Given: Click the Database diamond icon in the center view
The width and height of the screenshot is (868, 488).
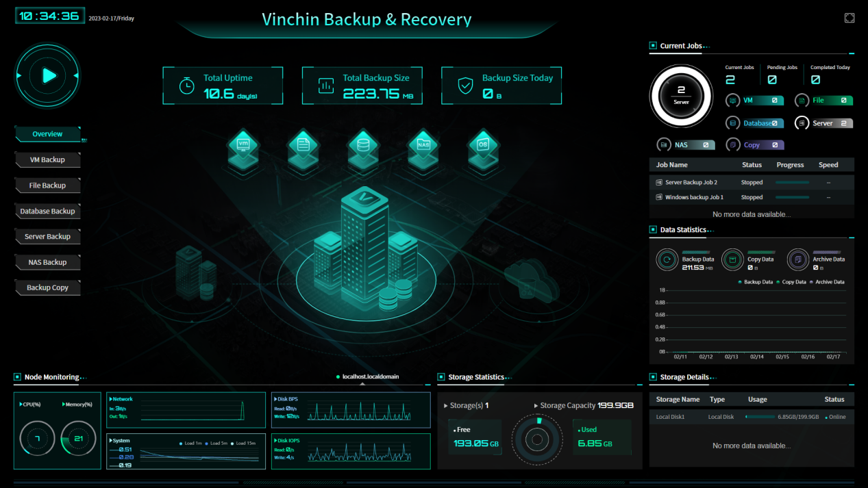Looking at the screenshot, I should [x=363, y=145].
